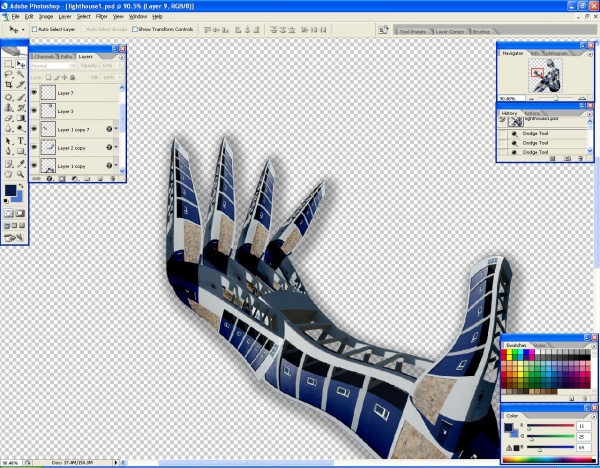
Task: Open Fill slider arrow in Layers
Action: point(120,77)
